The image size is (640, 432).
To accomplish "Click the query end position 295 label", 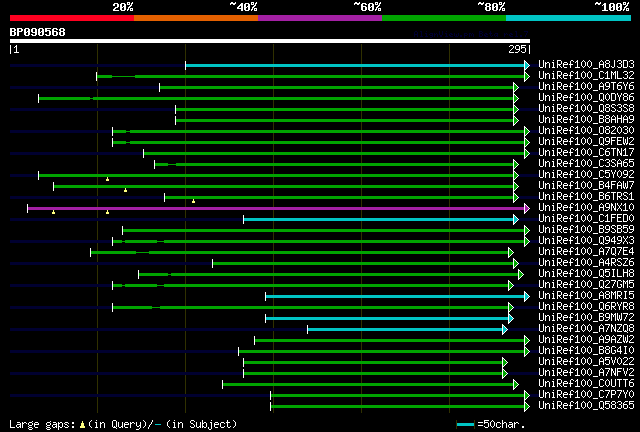I will tap(517, 49).
